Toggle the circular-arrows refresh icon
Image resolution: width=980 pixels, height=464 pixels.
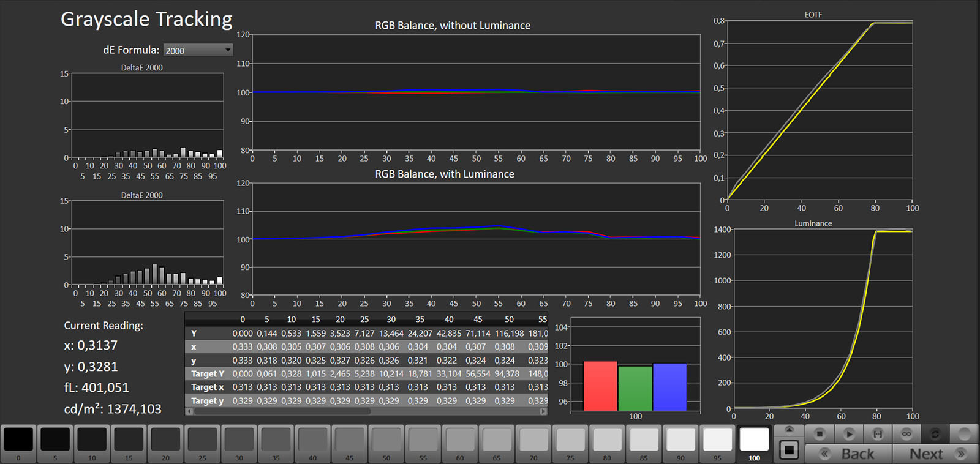point(935,434)
